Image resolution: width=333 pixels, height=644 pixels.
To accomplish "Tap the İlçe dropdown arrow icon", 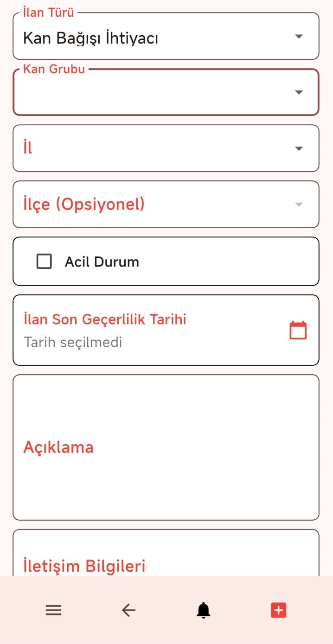I will pyautogui.click(x=299, y=204).
